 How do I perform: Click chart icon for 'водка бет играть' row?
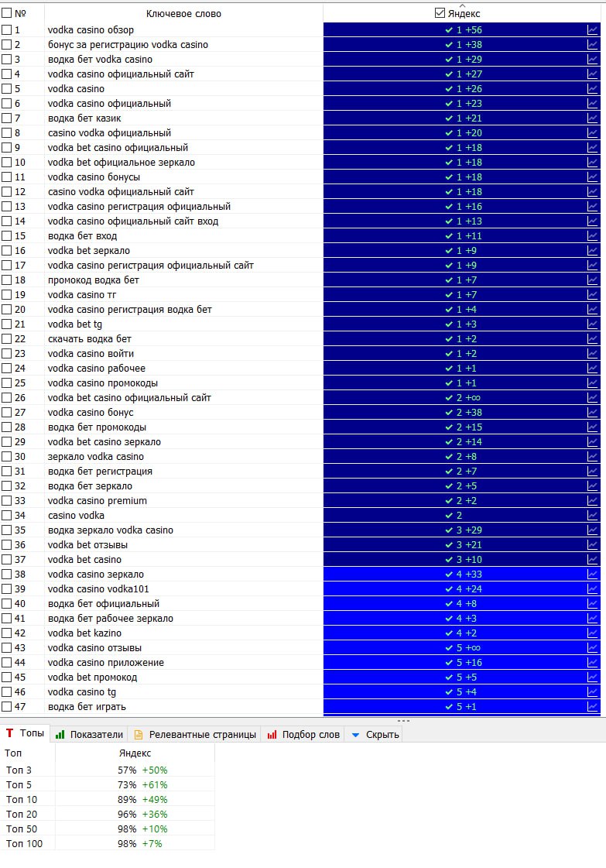[592, 706]
